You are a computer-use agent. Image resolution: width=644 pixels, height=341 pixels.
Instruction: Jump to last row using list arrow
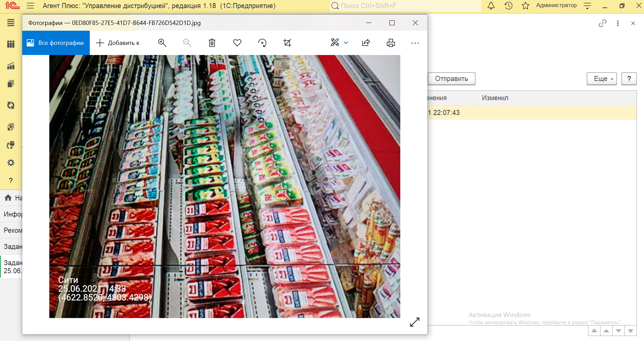(x=630, y=331)
